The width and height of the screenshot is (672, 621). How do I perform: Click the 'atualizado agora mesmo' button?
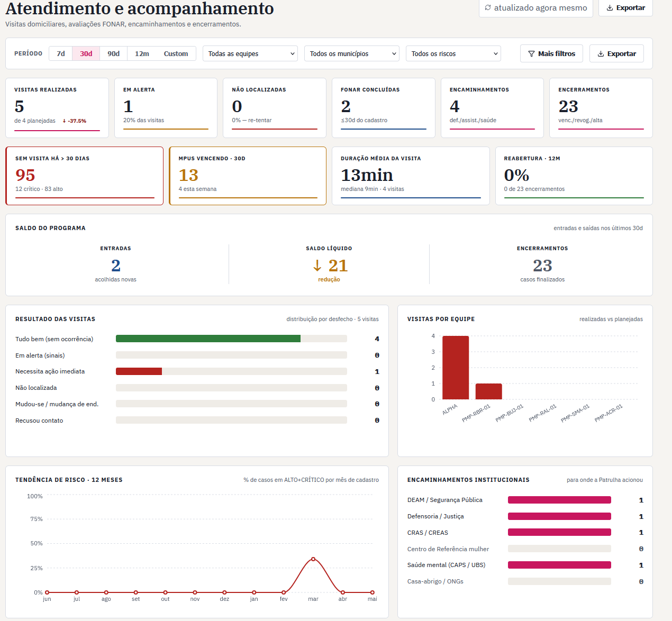click(536, 8)
